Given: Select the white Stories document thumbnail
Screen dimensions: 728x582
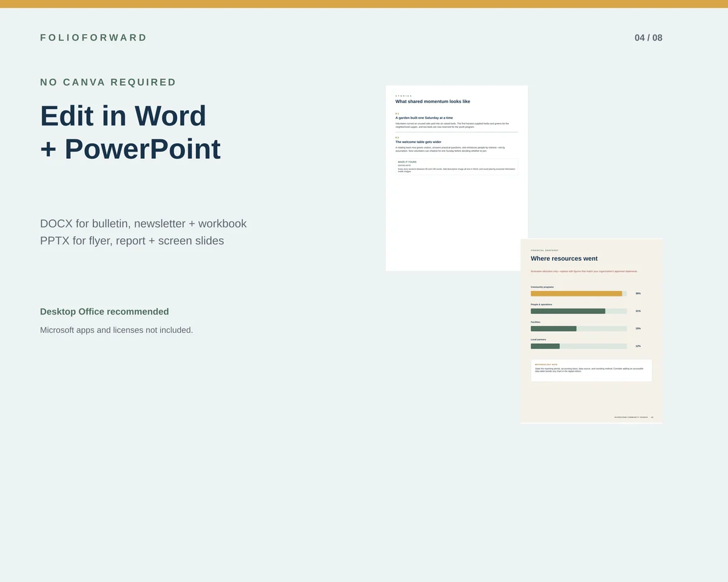Looking at the screenshot, I should pyautogui.click(x=457, y=178).
